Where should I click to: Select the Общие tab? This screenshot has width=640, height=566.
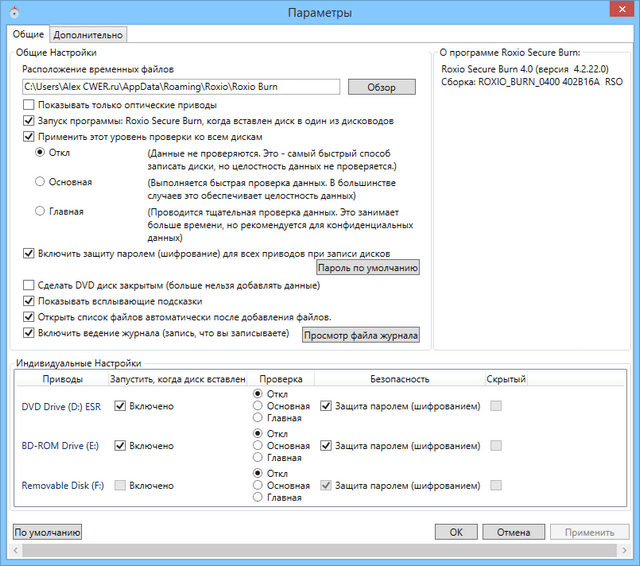(28, 34)
